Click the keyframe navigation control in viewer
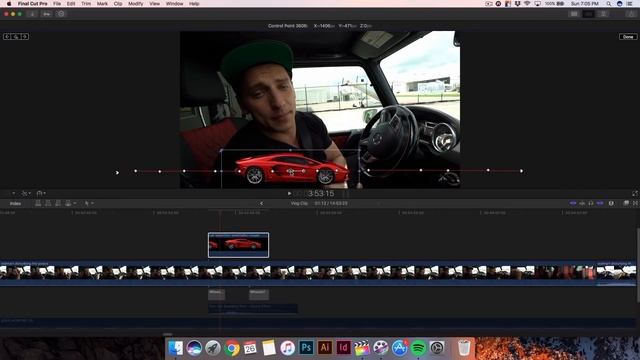Image resolution: width=640 pixels, height=360 pixels. coord(16,37)
